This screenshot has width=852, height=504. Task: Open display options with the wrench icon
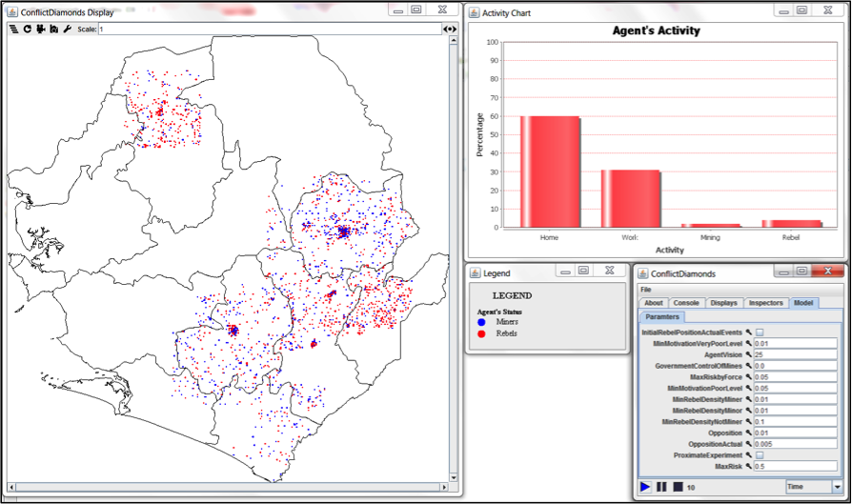[68, 30]
